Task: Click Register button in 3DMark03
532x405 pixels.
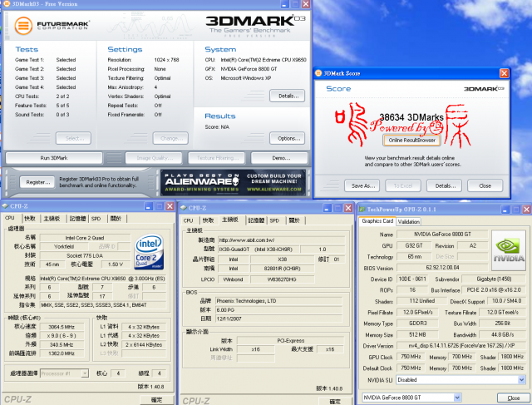Action: (x=37, y=182)
